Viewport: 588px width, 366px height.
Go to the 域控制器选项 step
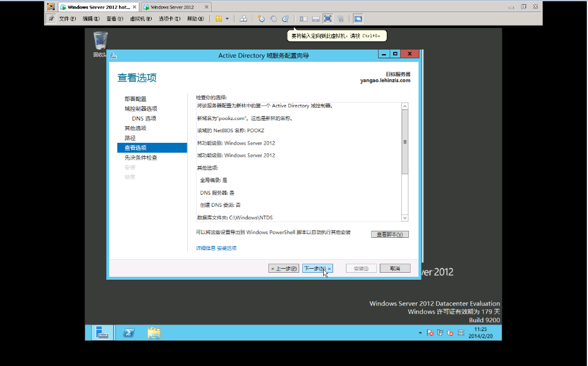141,108
